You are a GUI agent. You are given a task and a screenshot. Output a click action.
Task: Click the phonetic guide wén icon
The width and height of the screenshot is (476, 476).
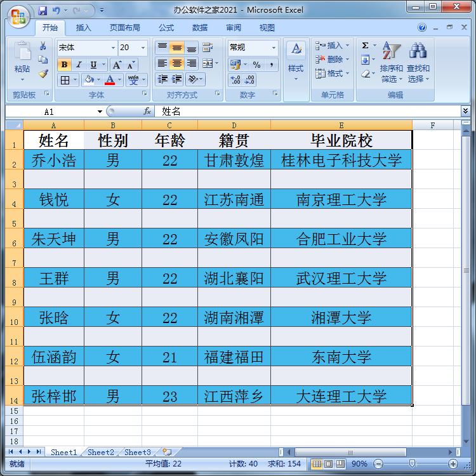(133, 80)
